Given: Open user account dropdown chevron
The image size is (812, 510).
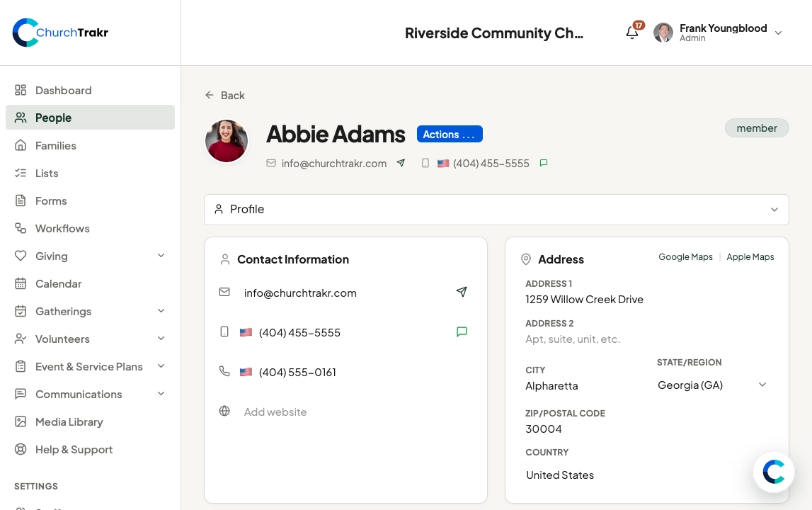Looking at the screenshot, I should 778,33.
